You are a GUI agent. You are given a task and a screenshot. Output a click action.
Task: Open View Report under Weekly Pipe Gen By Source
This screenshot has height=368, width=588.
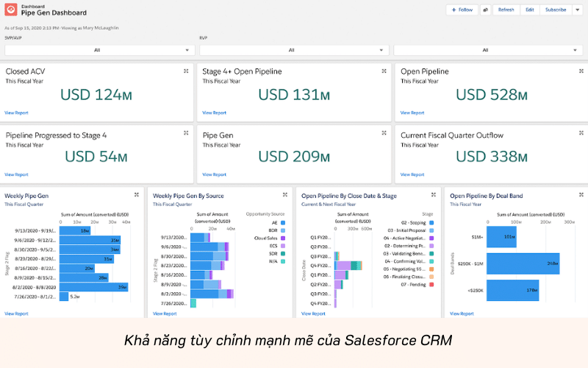coord(165,314)
